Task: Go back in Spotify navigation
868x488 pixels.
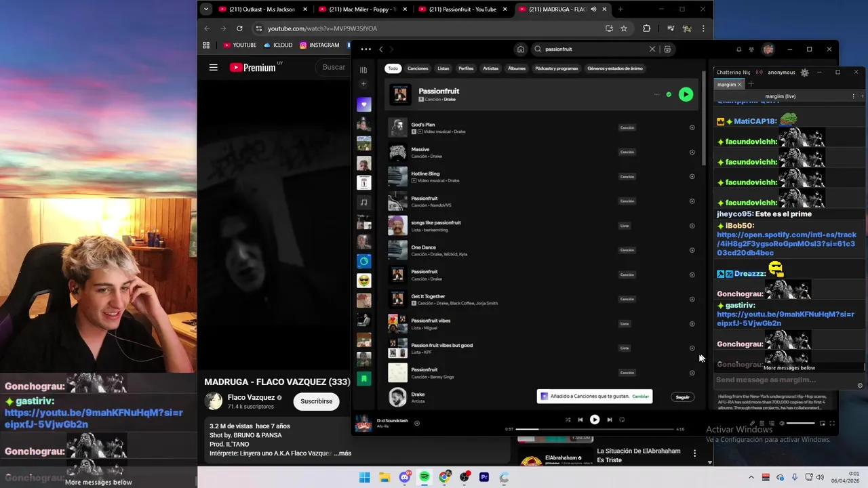Action: point(381,49)
